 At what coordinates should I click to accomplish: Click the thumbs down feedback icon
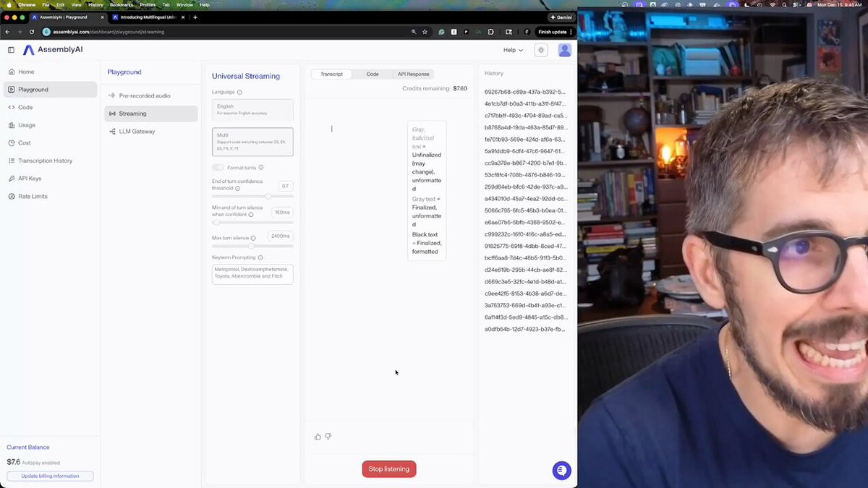(x=328, y=437)
